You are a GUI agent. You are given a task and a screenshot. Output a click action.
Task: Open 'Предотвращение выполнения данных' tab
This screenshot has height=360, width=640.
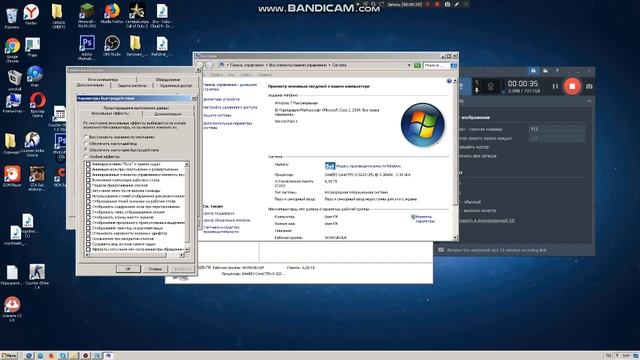pyautogui.click(x=136, y=108)
